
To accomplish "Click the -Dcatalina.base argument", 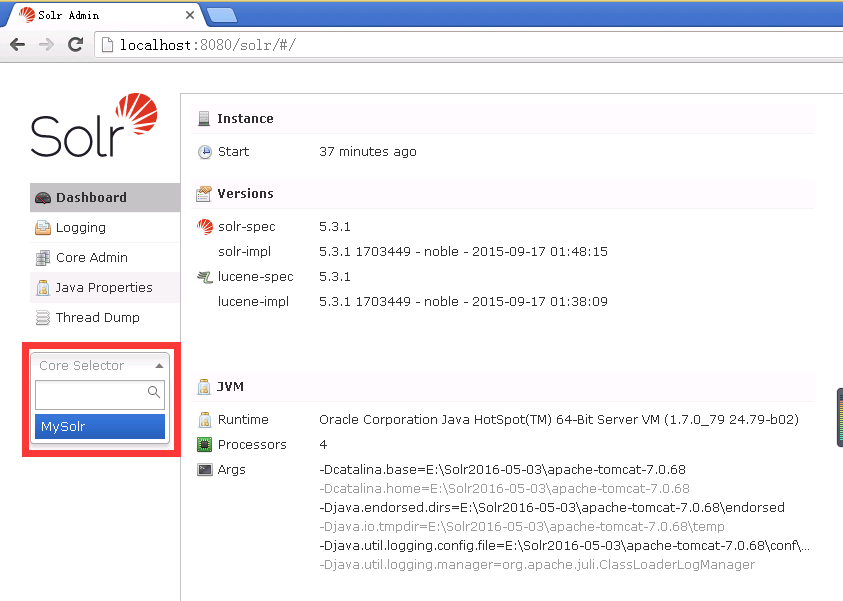I will click(502, 469).
